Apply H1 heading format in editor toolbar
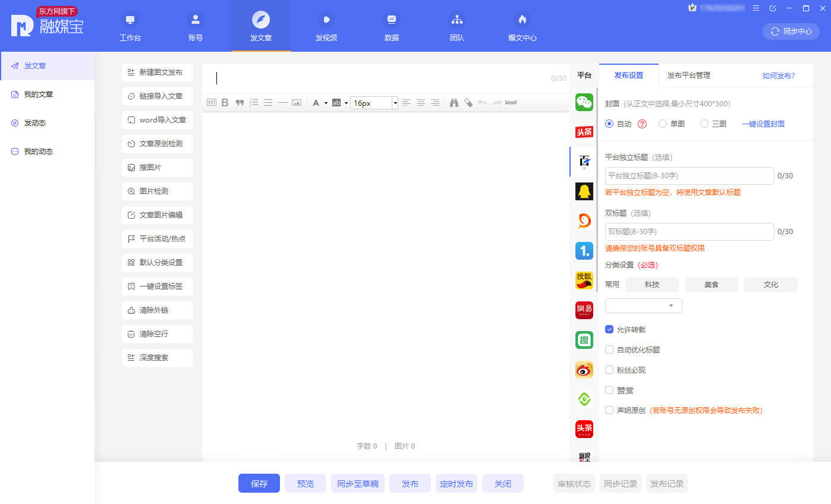Screen dimensions: 831x504 212,103
